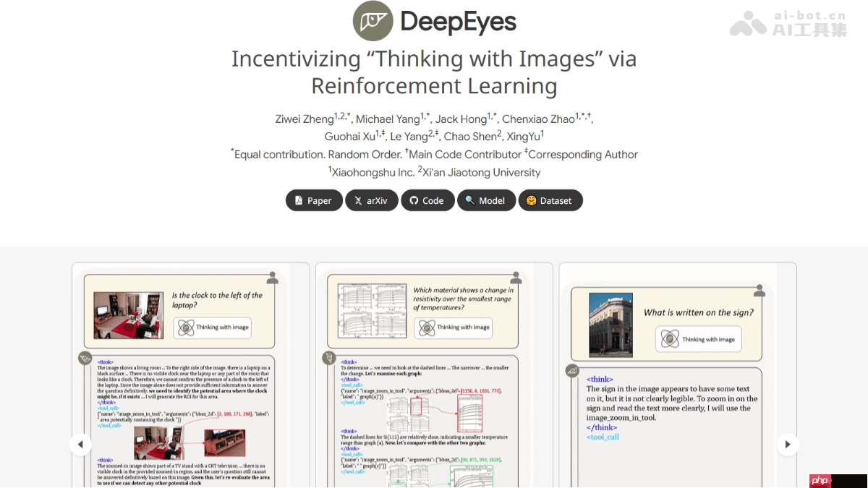This screenshot has height=488, width=868.
Task: Go to previous carousel slide
Action: click(x=80, y=444)
